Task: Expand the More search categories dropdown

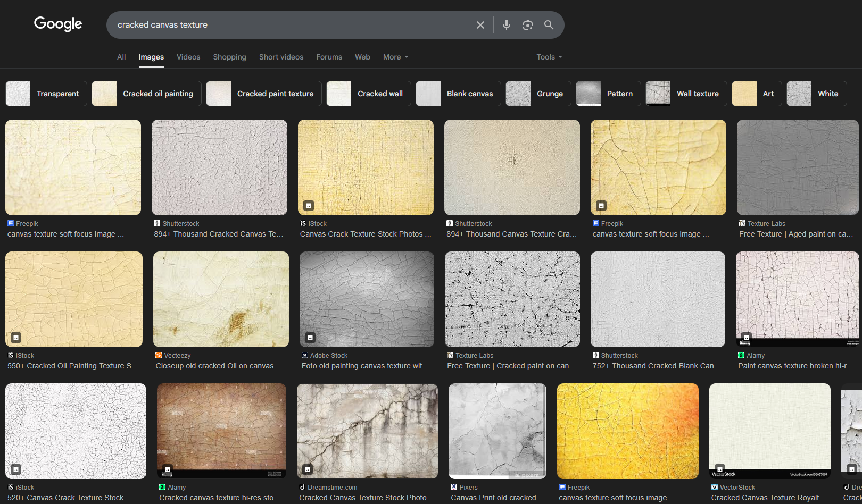Action: [395, 57]
